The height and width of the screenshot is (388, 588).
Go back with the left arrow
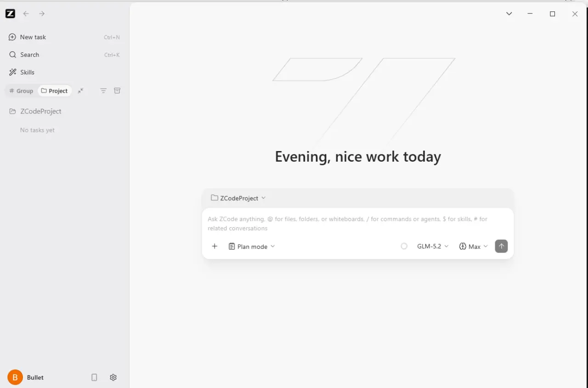26,14
